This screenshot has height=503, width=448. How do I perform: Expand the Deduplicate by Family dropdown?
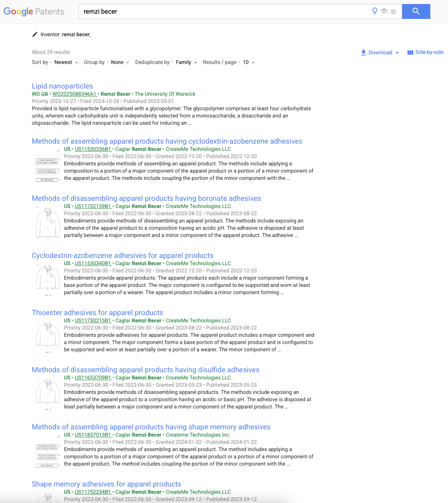(x=186, y=62)
